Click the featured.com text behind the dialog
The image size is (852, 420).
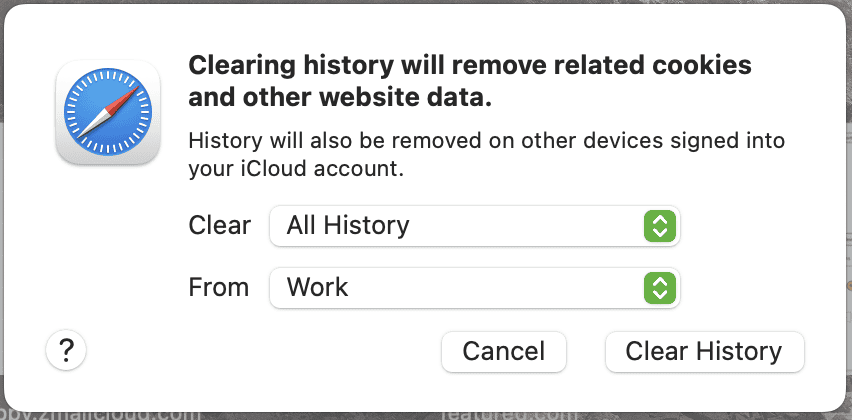coord(509,412)
